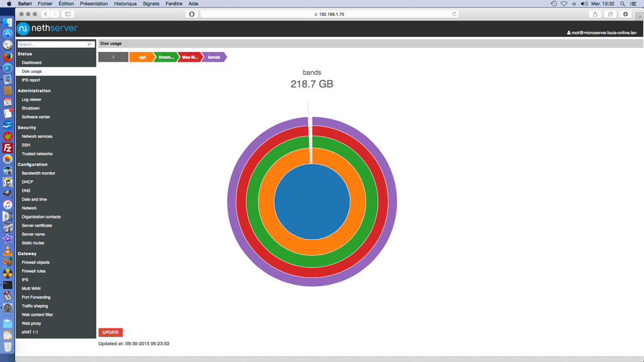Open a new tab with plus button
This screenshot has height=362, width=644.
[640, 16]
